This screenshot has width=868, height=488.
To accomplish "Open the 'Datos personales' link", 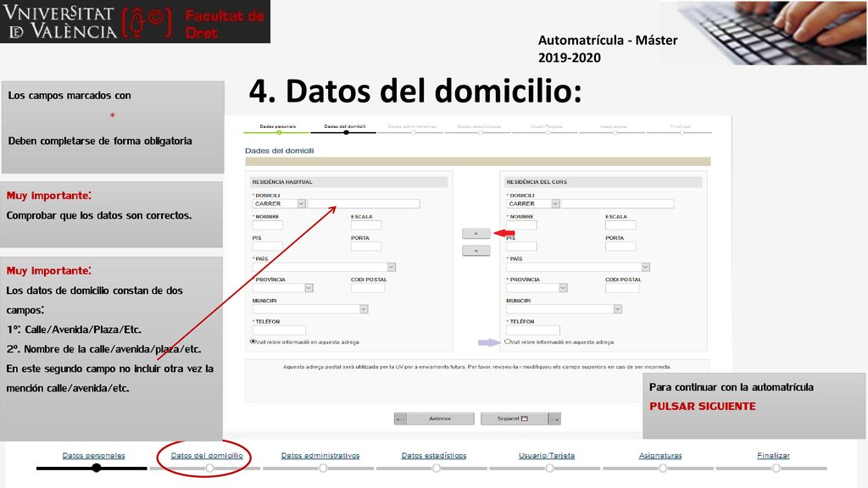I will click(93, 455).
